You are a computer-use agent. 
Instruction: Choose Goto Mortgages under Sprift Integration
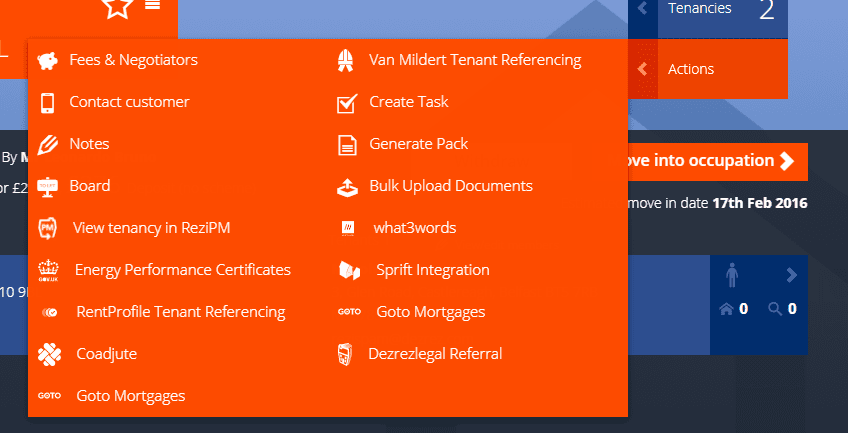pos(430,312)
